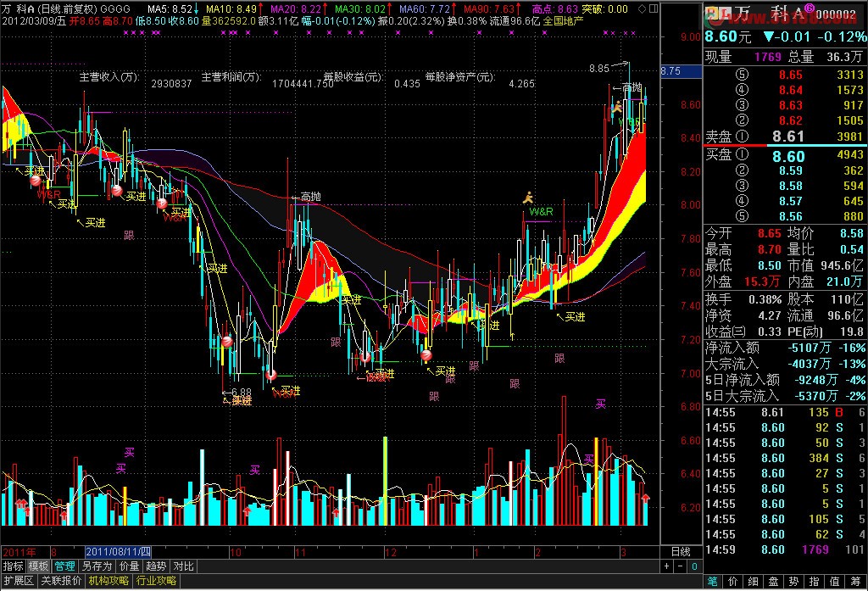Viewport: 868px width, 591px height.
Task: Open the 对比 tab
Action: pyautogui.click(x=183, y=566)
